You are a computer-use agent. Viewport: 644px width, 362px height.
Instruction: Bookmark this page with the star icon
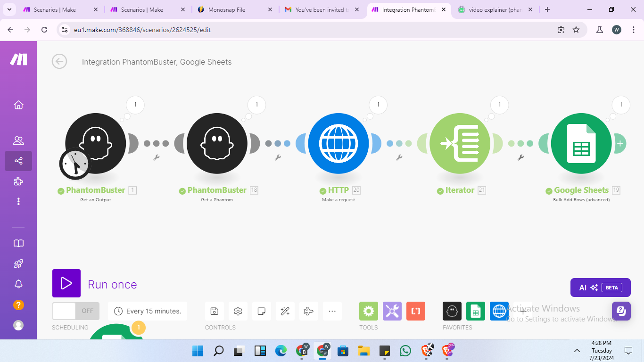click(576, 30)
